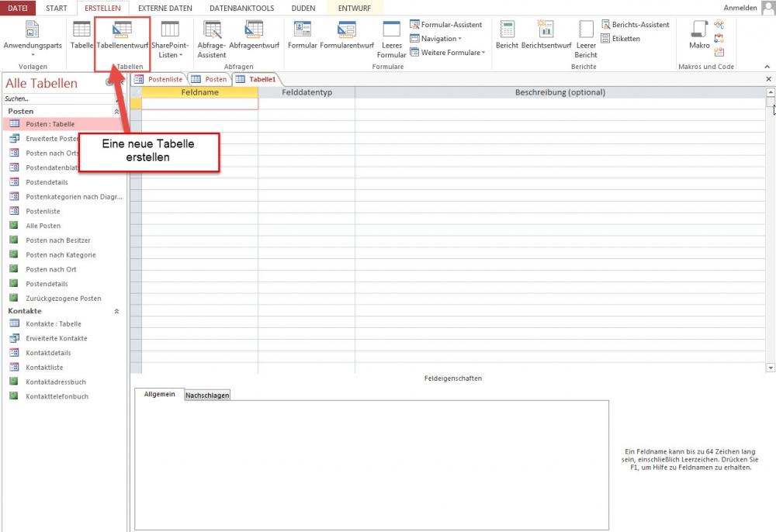Launch the Abfrage-Assistent
The image size is (776, 532).
[x=212, y=40]
